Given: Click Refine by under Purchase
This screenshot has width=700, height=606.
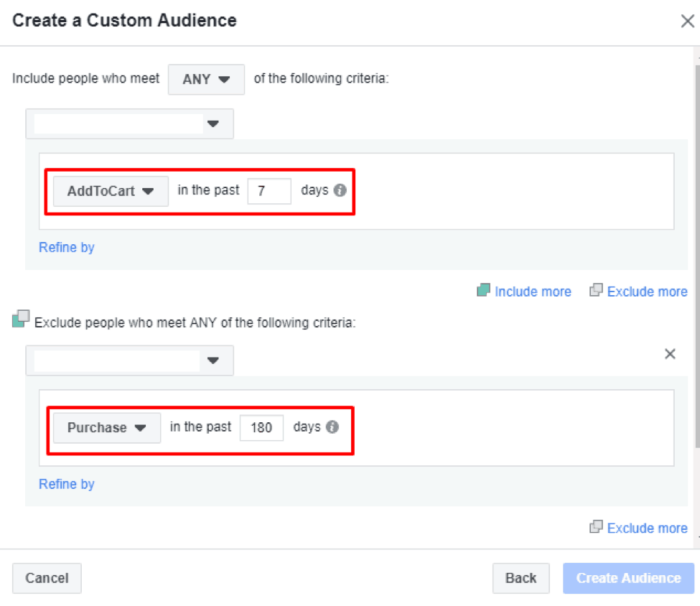Looking at the screenshot, I should (x=67, y=484).
